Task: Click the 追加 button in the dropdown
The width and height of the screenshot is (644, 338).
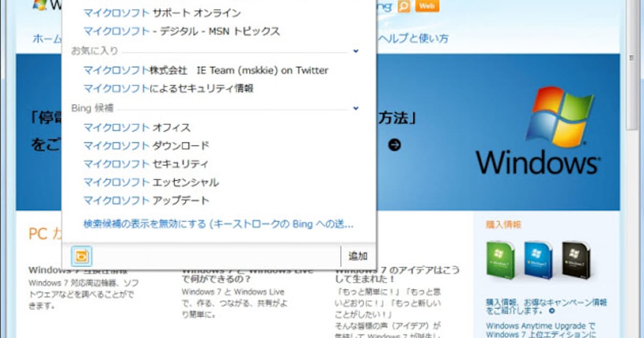Action: coord(357,256)
